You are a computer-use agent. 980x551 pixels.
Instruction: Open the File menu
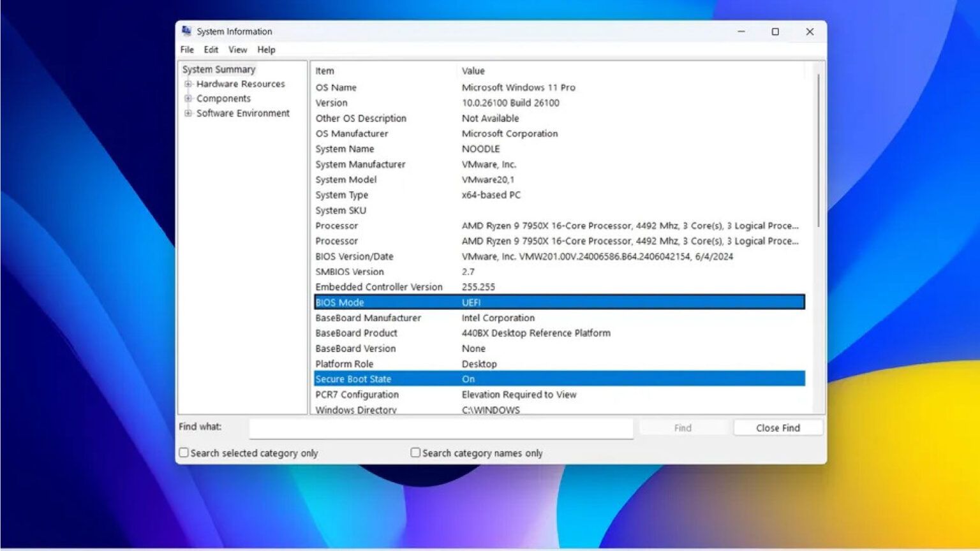pos(186,49)
